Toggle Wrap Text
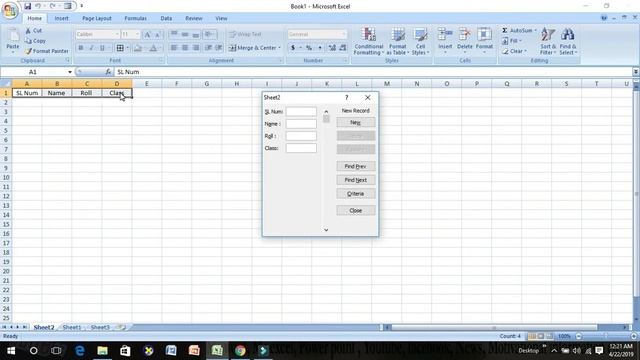Viewport: 640px width, 360px height. pos(245,34)
